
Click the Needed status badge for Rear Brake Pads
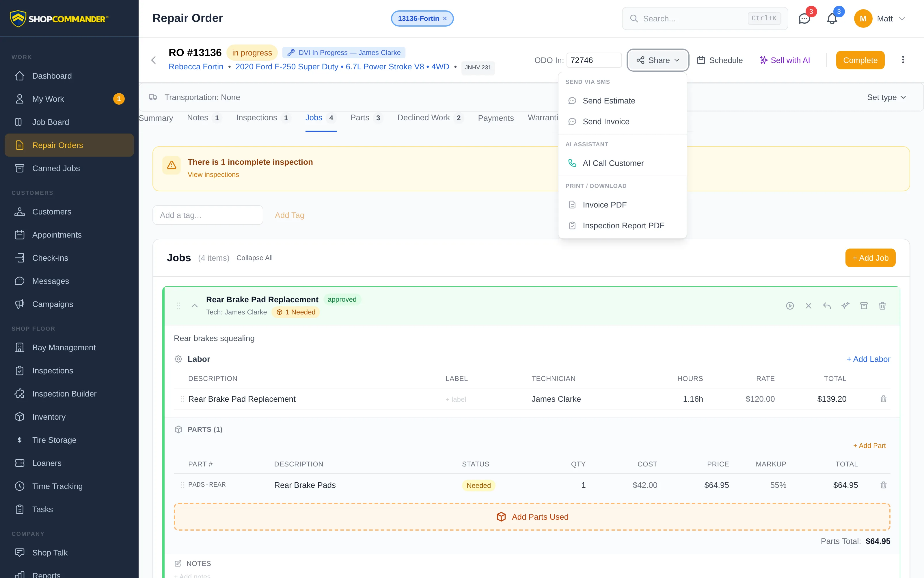478,486
